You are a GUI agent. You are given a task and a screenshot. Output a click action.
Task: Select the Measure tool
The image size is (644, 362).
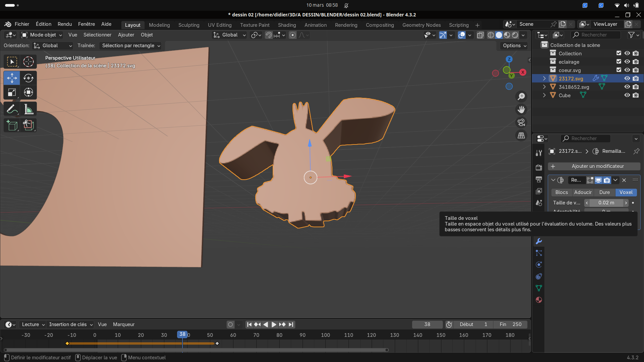click(28, 109)
